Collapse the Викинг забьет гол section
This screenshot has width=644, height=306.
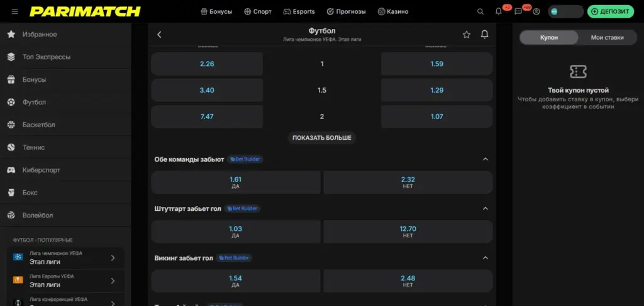[485, 258]
